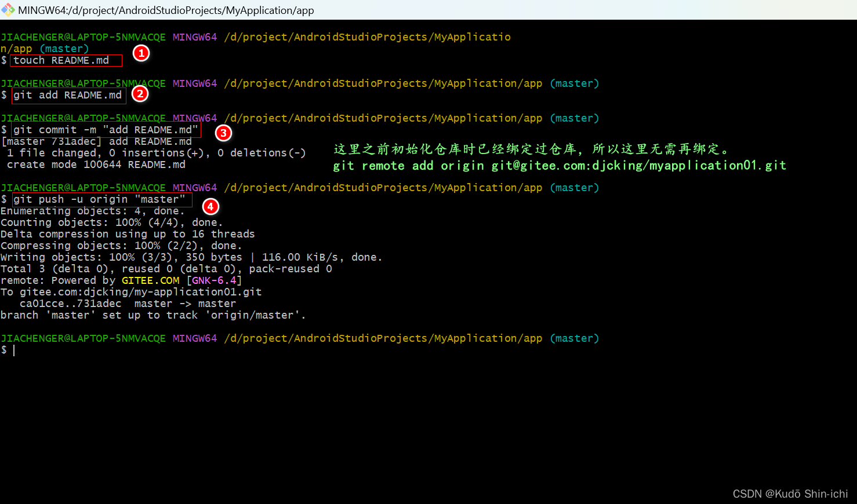
Task: Click the red circled number 1 annotation
Action: pos(140,53)
